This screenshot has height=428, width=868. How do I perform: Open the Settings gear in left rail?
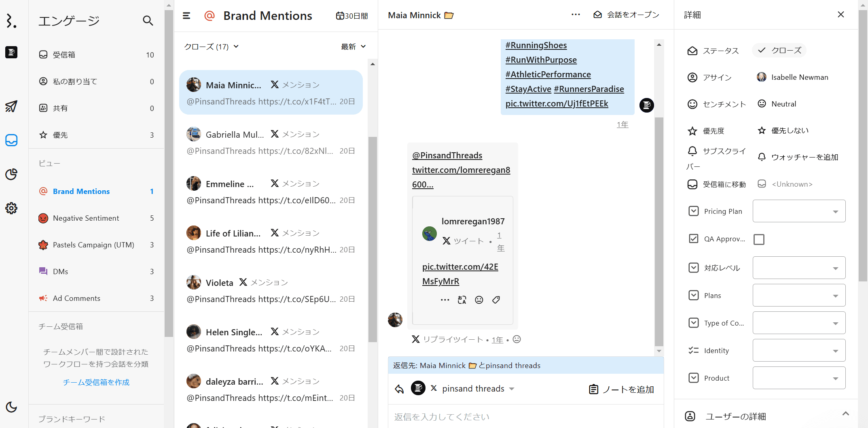click(11, 208)
